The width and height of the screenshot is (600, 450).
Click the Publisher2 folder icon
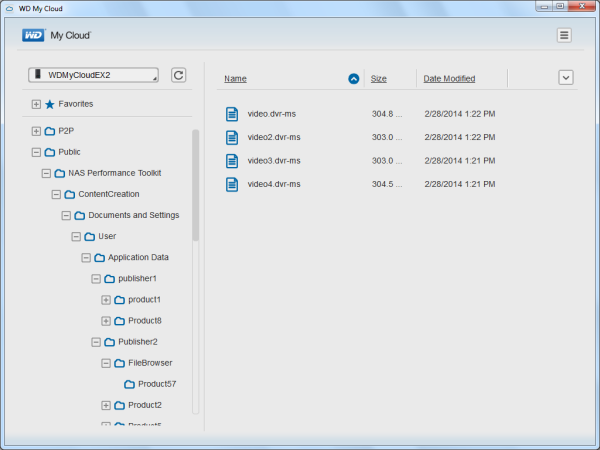pos(109,342)
